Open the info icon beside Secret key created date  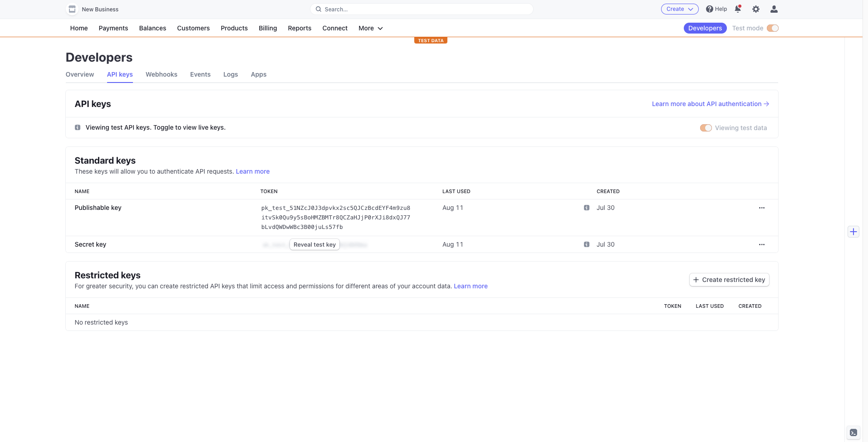pyautogui.click(x=587, y=244)
